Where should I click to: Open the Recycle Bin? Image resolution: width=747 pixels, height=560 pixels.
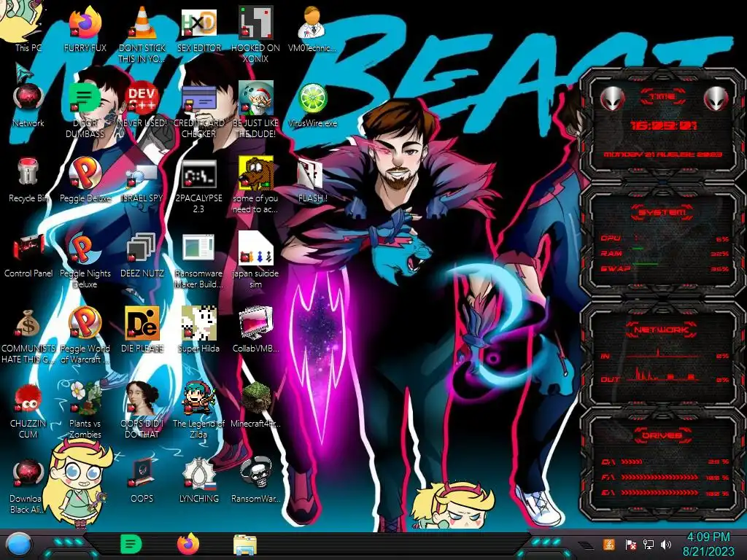coord(28,179)
